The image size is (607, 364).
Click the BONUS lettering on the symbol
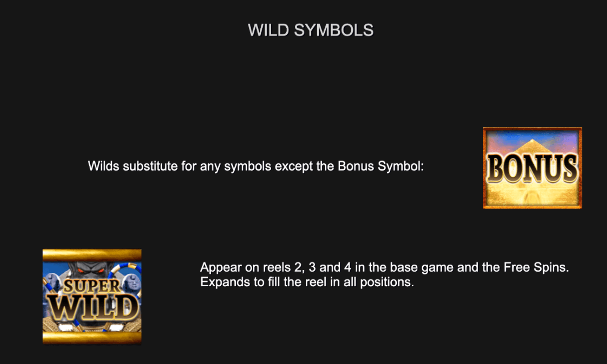click(532, 168)
